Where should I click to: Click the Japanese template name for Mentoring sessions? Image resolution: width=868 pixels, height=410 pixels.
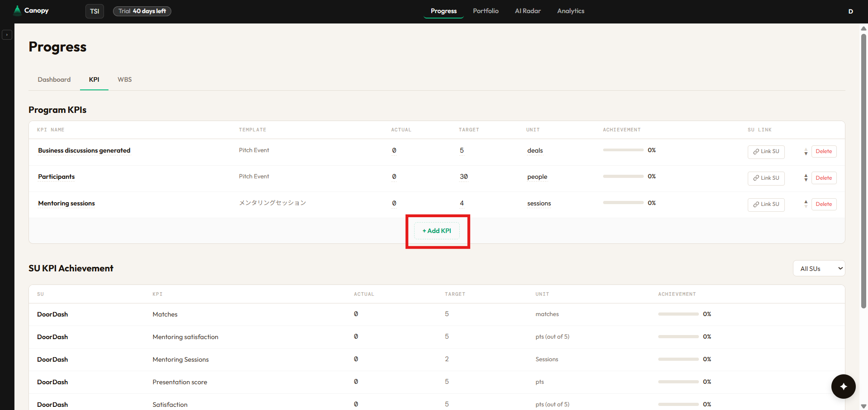point(273,203)
